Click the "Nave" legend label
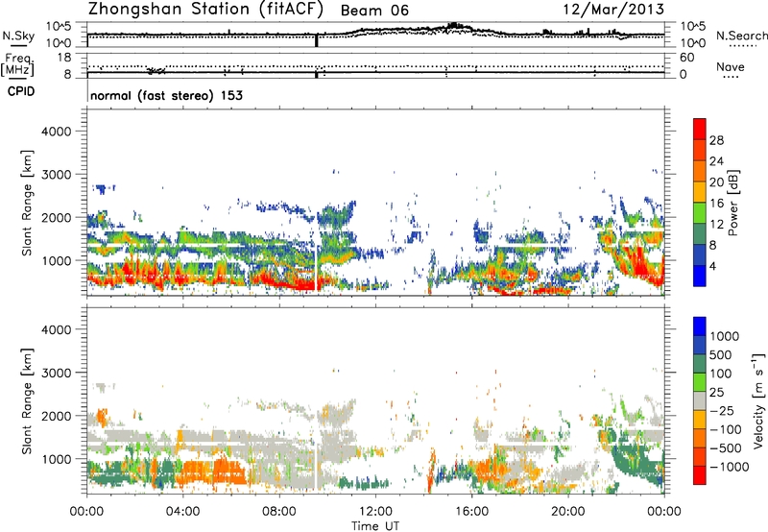This screenshot has width=768, height=532. pos(731,66)
